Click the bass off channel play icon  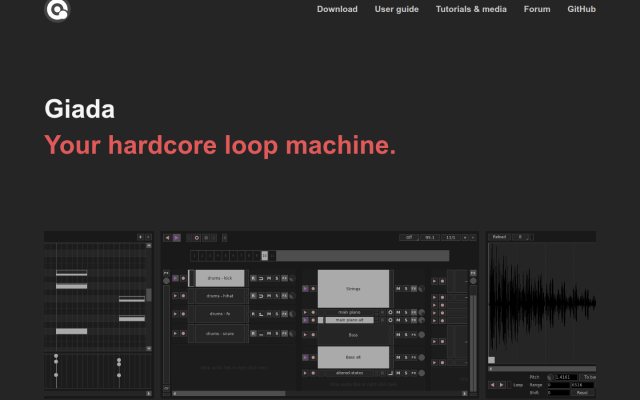305,357
